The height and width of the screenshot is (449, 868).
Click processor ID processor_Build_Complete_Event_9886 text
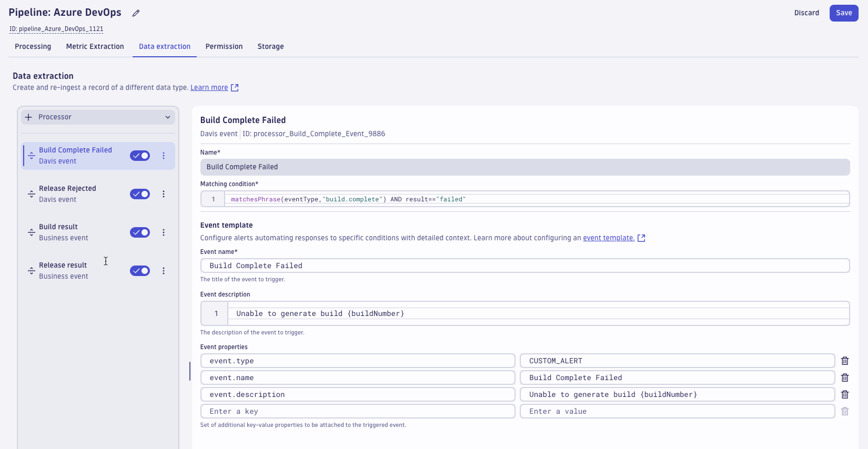click(314, 134)
